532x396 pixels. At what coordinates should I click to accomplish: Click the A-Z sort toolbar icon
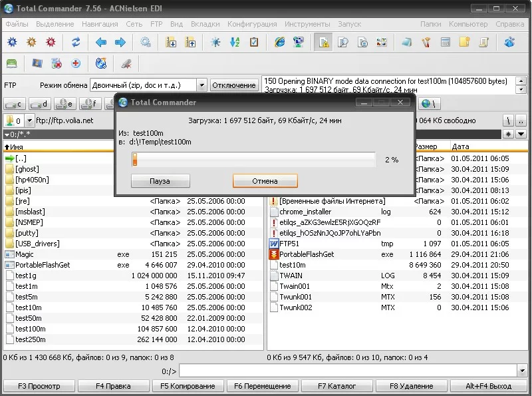pyautogui.click(x=234, y=43)
